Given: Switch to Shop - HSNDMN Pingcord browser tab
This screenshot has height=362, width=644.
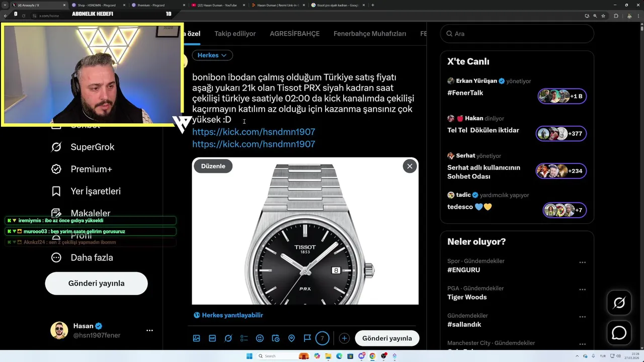Looking at the screenshot, I should 98,5.
